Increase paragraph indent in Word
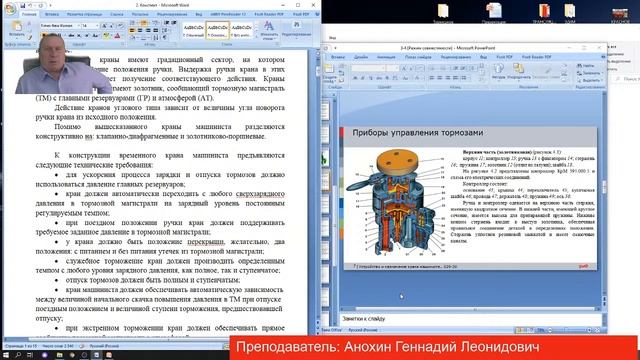This screenshot has height=360, width=640. point(173,22)
